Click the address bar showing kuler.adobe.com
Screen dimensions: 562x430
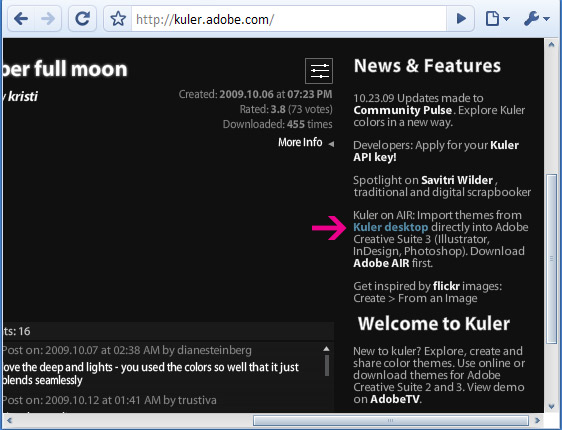pyautogui.click(x=289, y=19)
